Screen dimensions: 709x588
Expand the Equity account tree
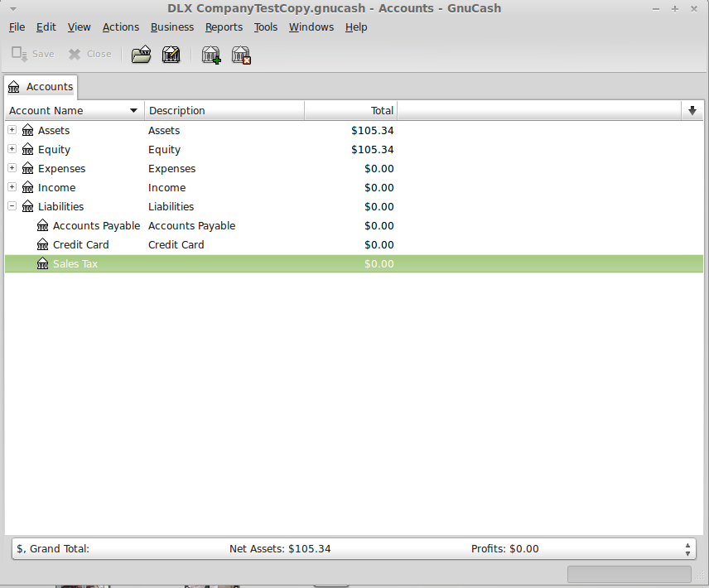tap(12, 149)
